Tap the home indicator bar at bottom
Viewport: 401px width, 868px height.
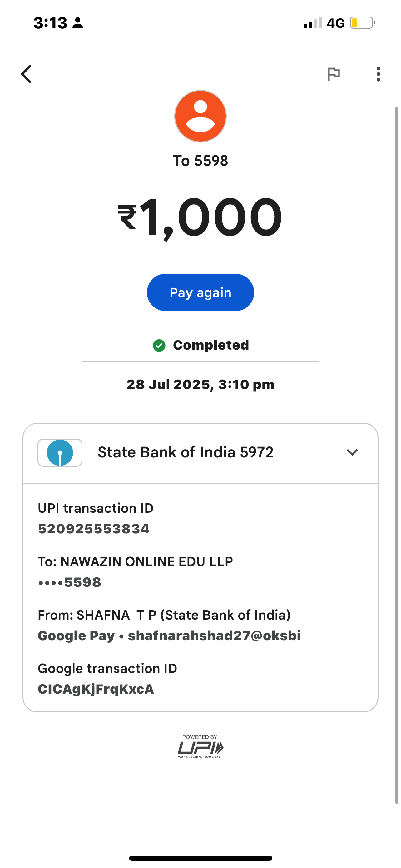200,858
